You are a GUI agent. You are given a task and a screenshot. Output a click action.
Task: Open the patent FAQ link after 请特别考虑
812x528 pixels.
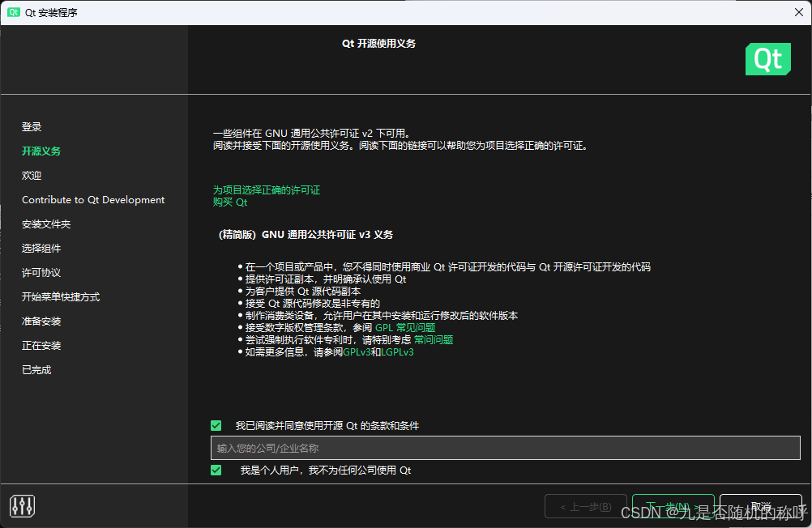(x=434, y=339)
